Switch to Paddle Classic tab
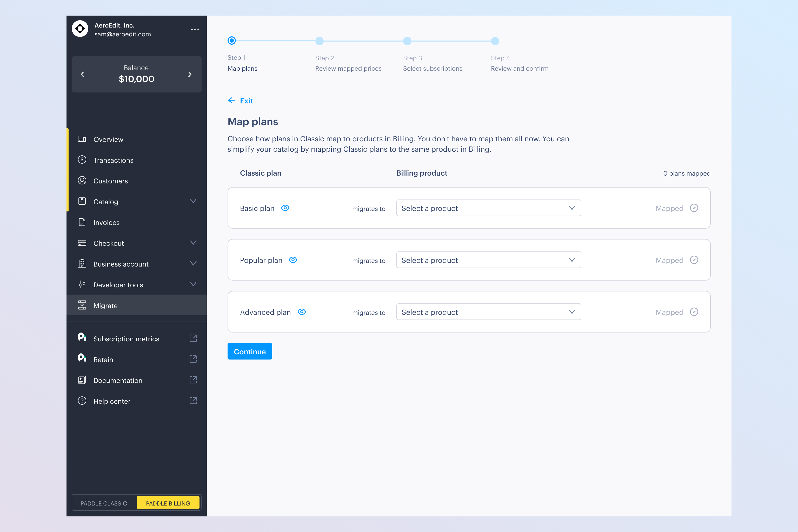 (104, 503)
